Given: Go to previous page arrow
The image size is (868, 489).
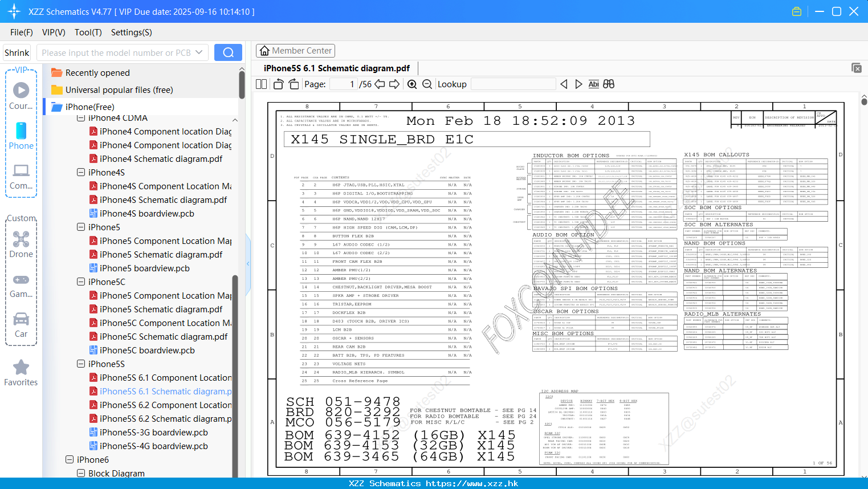Looking at the screenshot, I should [380, 84].
